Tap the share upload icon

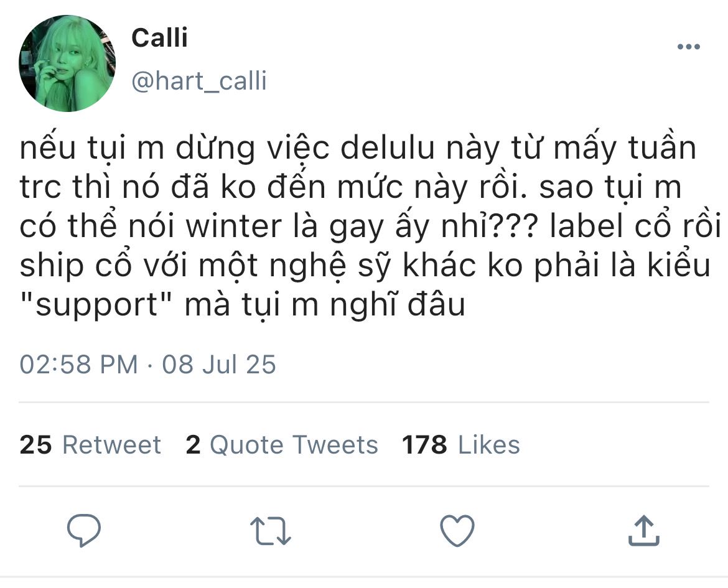click(643, 531)
